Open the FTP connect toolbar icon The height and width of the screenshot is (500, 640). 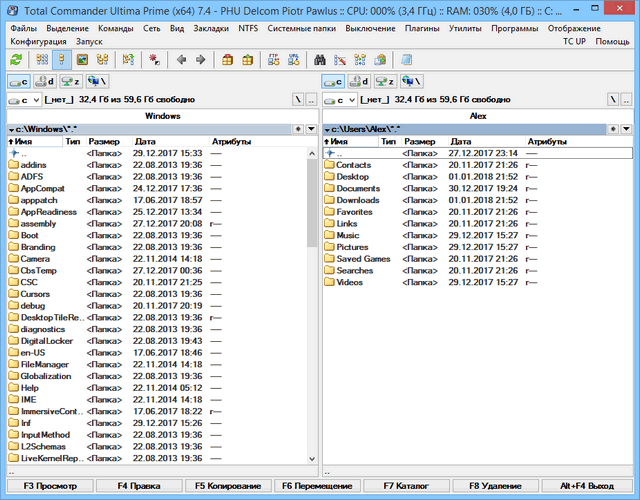pyautogui.click(x=273, y=60)
